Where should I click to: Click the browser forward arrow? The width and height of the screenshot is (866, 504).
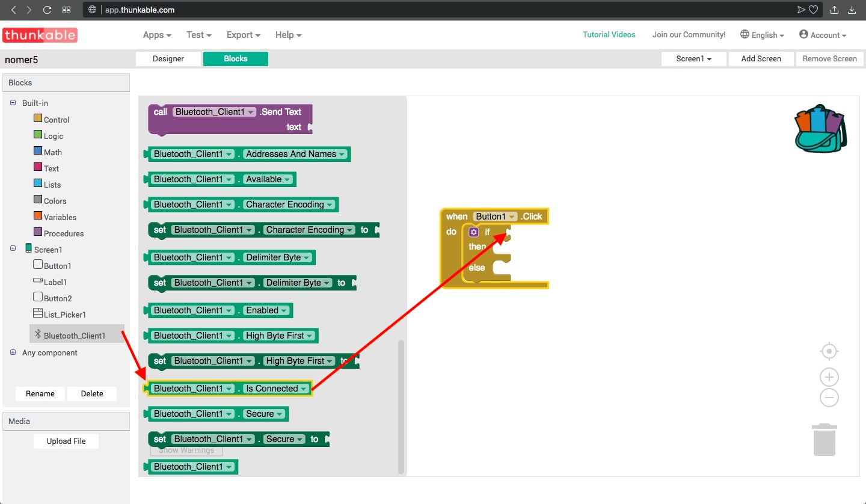point(30,10)
